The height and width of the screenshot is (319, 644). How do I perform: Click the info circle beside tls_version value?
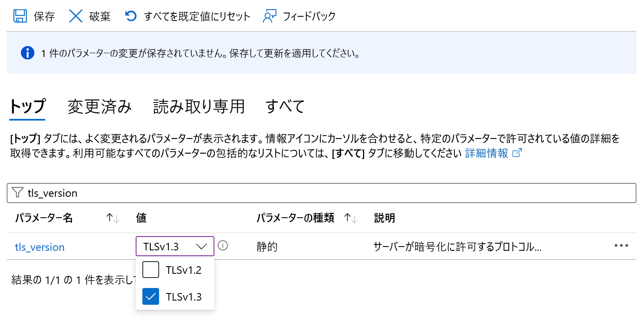(223, 246)
